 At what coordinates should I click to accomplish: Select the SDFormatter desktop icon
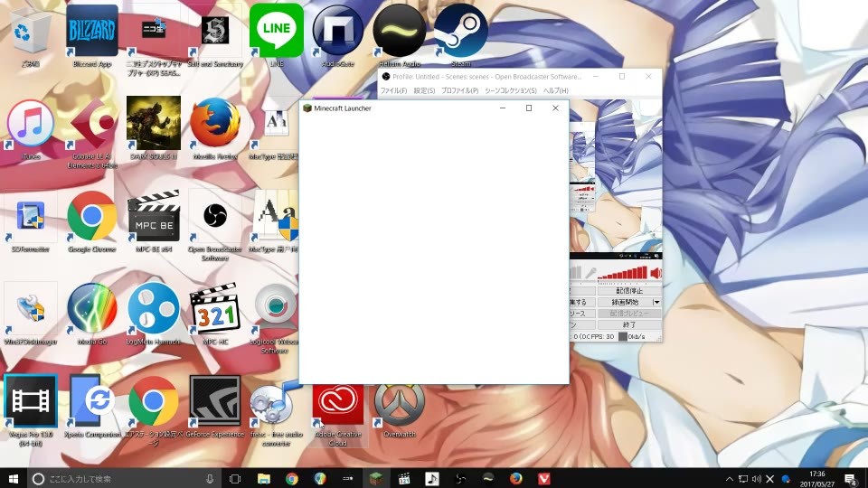coord(31,221)
